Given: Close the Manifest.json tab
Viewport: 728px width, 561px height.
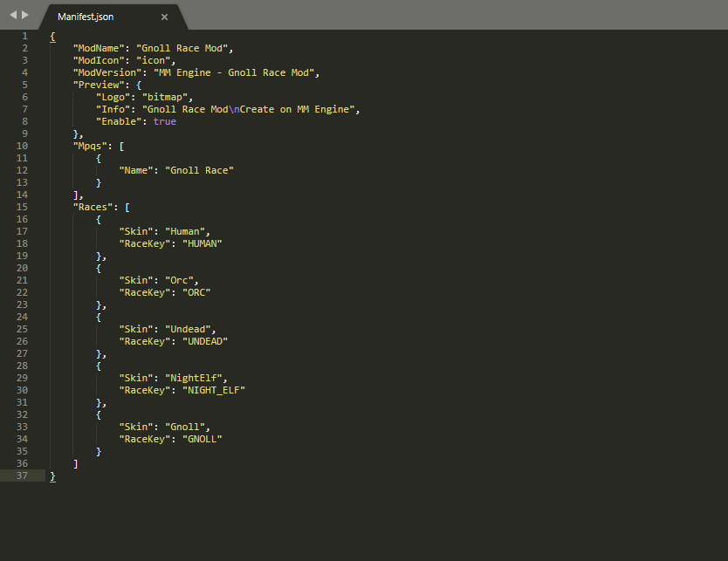Looking at the screenshot, I should [164, 17].
